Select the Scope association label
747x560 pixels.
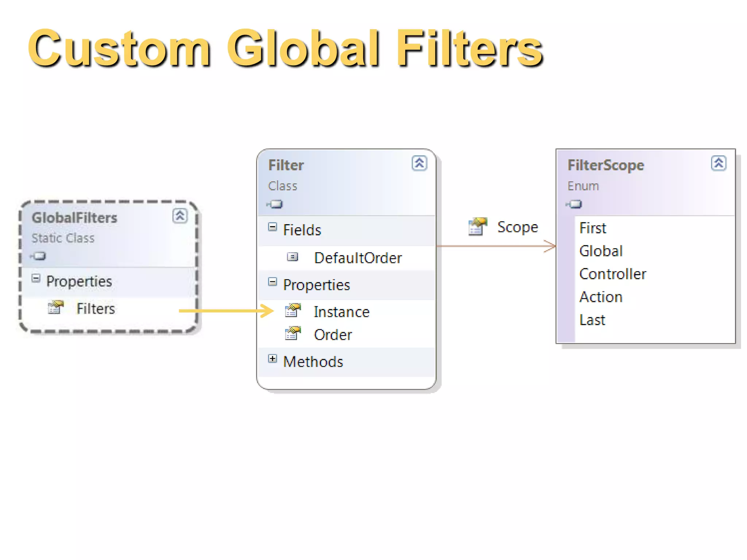(x=518, y=227)
